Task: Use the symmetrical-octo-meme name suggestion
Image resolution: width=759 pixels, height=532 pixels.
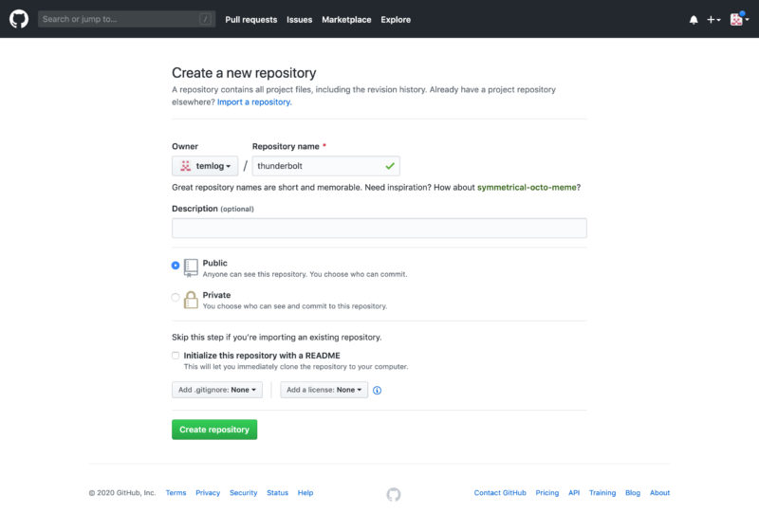Action: point(527,187)
